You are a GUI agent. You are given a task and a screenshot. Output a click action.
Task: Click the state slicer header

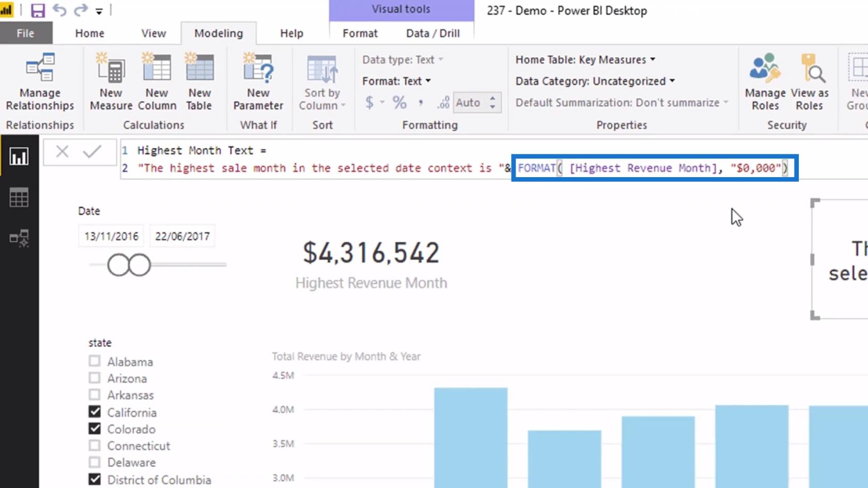(100, 342)
